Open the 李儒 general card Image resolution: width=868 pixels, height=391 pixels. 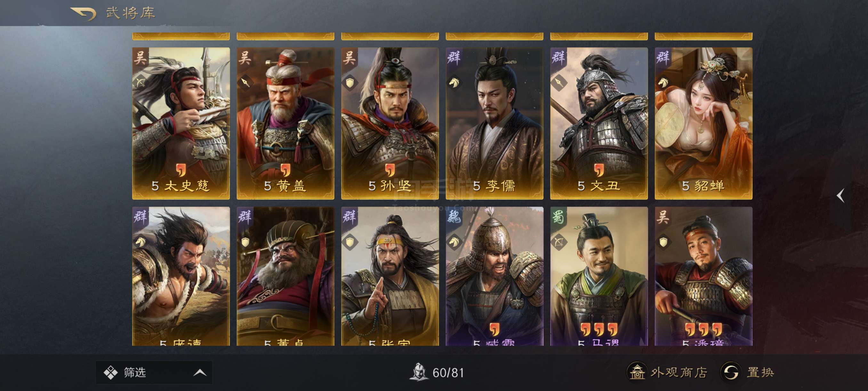click(494, 123)
